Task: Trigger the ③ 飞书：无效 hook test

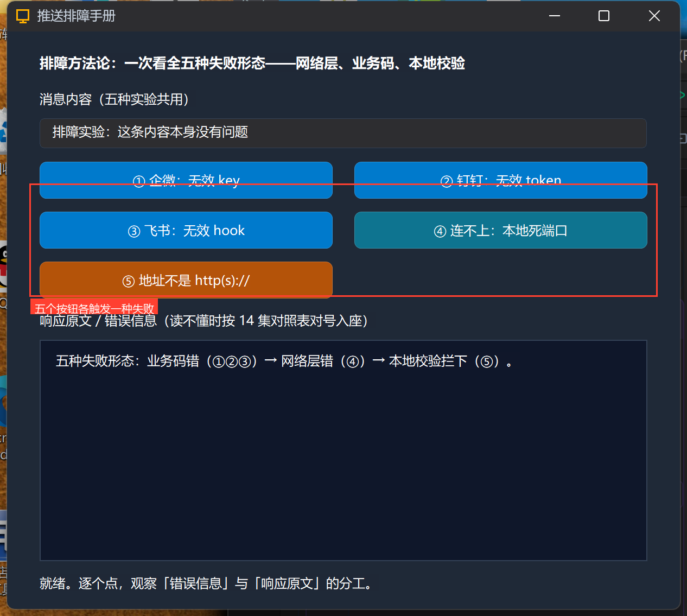Action: (186, 230)
